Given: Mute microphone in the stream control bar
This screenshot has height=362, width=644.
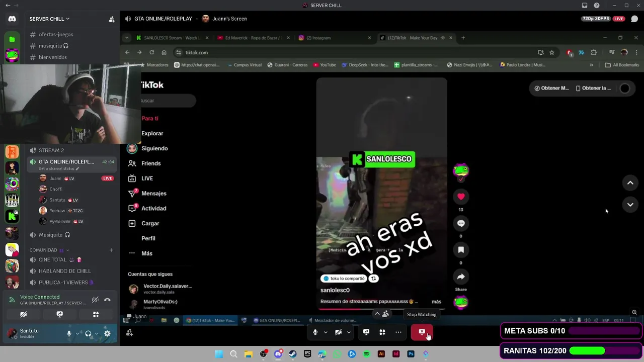Looking at the screenshot, I should (315, 332).
